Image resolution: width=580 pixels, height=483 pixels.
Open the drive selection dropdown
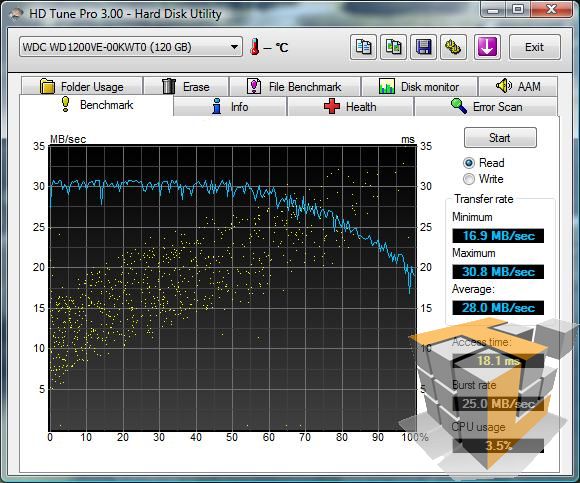click(131, 47)
